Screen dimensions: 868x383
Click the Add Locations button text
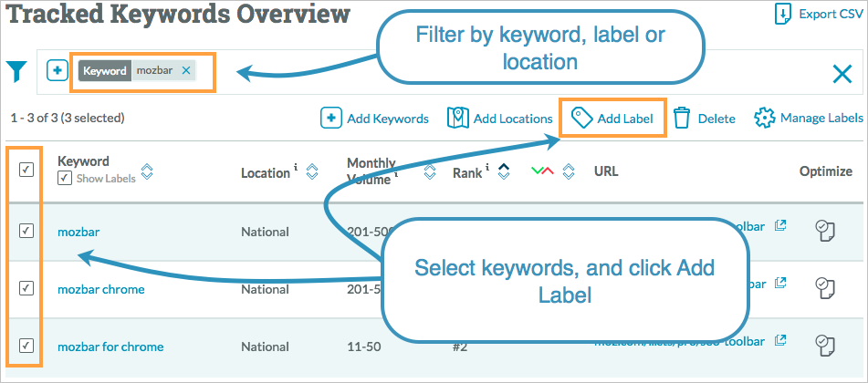click(513, 119)
